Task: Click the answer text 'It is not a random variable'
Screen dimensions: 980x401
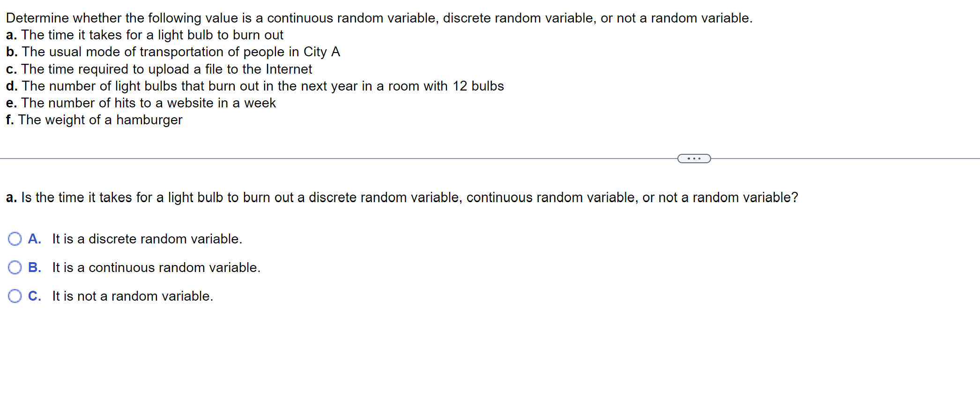Action: pyautogui.click(x=132, y=296)
